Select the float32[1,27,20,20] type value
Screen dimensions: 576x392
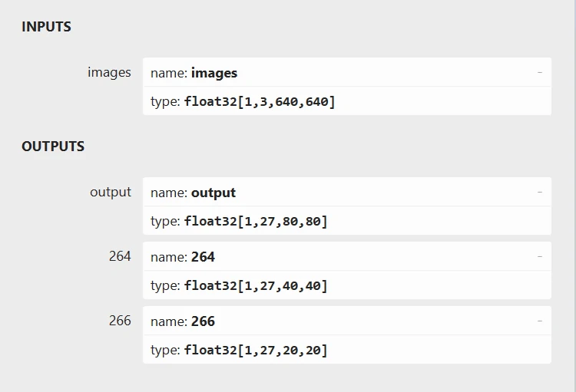tap(256, 350)
